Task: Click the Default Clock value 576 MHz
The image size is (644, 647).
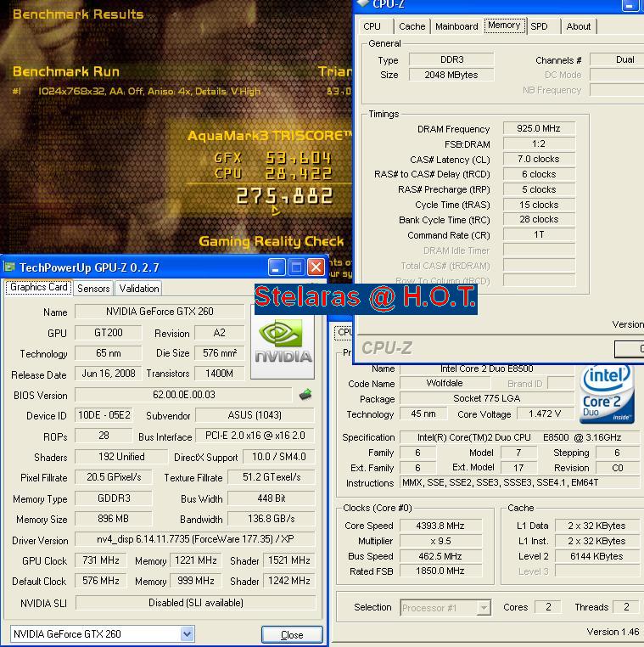Action: 101,581
